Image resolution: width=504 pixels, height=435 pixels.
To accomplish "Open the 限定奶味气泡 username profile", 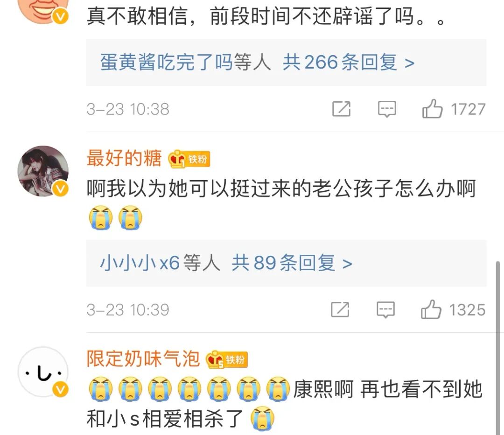I will point(143,359).
